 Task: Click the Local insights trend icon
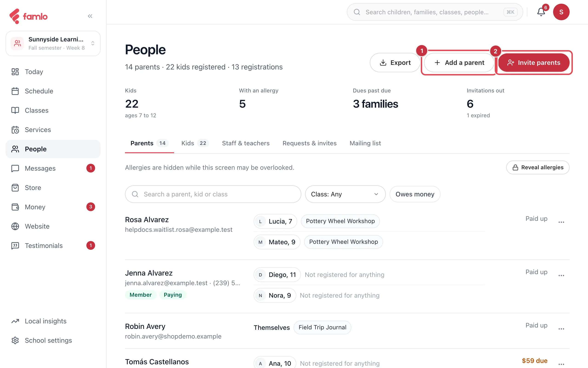point(15,321)
